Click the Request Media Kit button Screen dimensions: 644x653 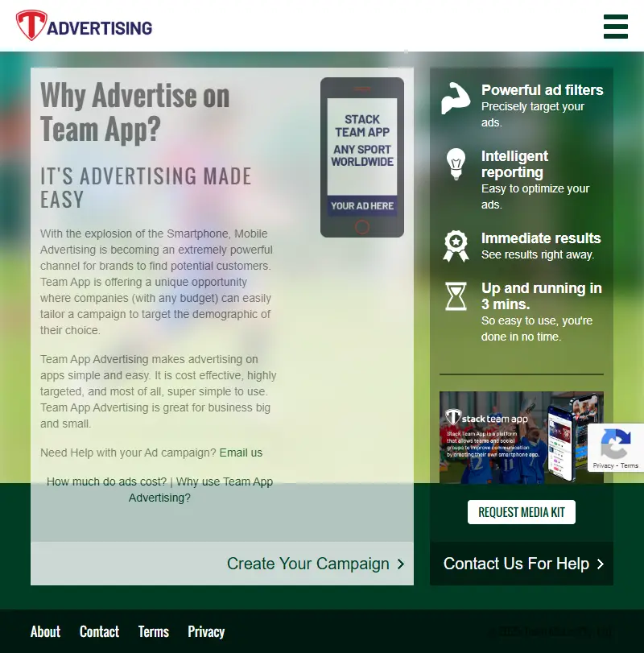[x=521, y=512]
